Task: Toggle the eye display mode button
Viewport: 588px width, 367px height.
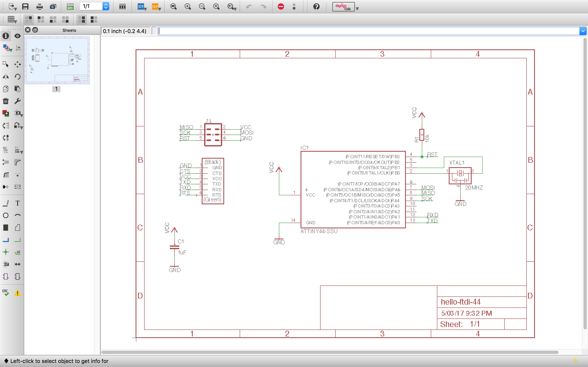Action: pos(18,36)
